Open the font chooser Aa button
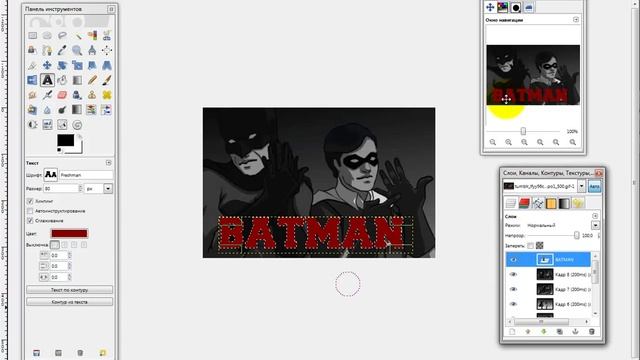Screen dimensions: 640x360 pos(51,175)
